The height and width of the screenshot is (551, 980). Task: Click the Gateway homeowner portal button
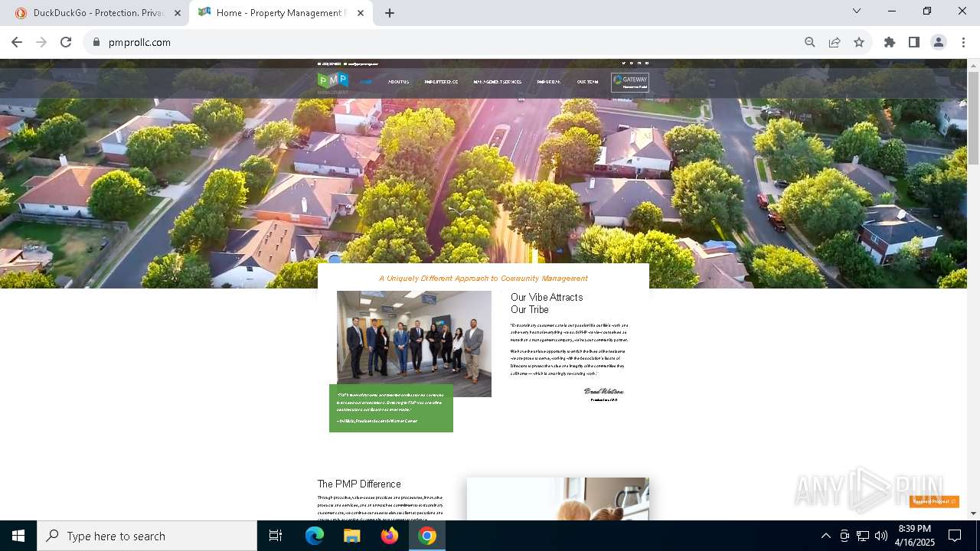click(x=630, y=82)
